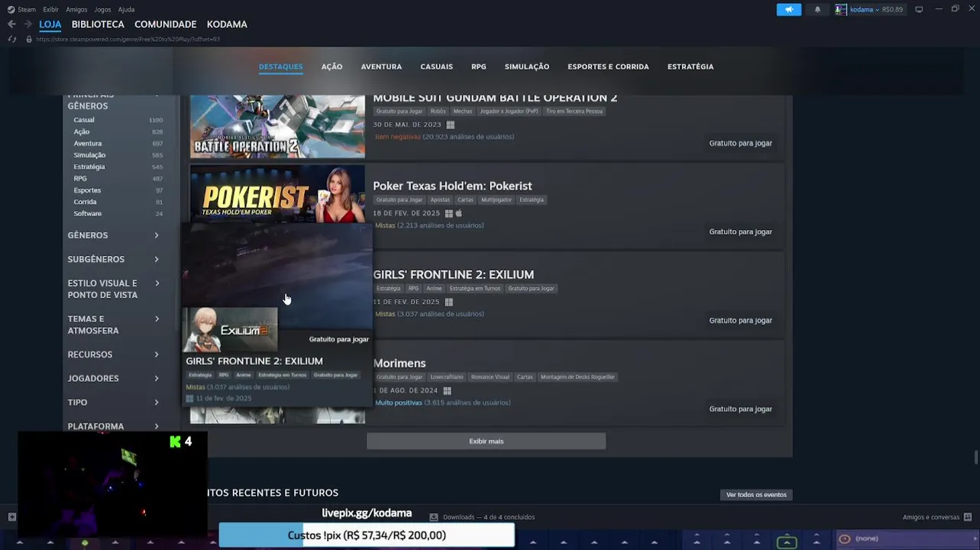The width and height of the screenshot is (980, 550).
Task: Open the Ajuda menu
Action: coord(127,9)
